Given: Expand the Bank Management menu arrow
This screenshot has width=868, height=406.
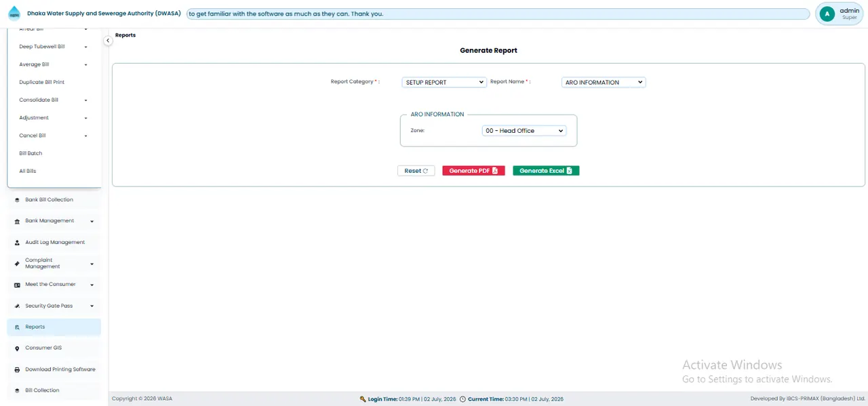Looking at the screenshot, I should 92,221.
